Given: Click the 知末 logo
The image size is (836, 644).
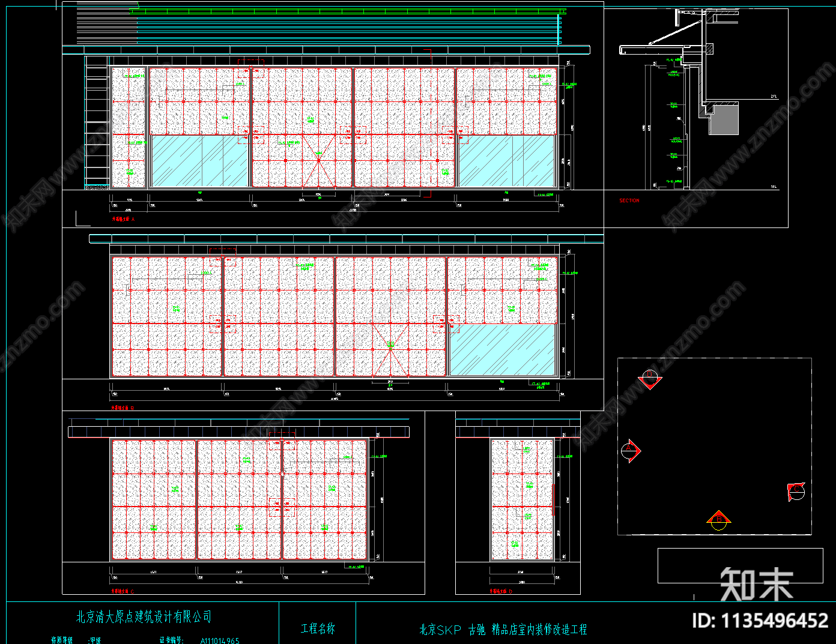Looking at the screenshot, I should 757,584.
